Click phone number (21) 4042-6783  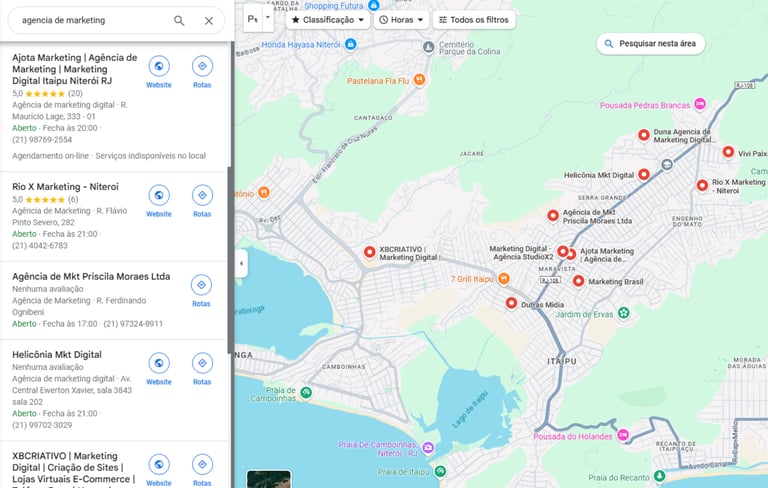40,245
